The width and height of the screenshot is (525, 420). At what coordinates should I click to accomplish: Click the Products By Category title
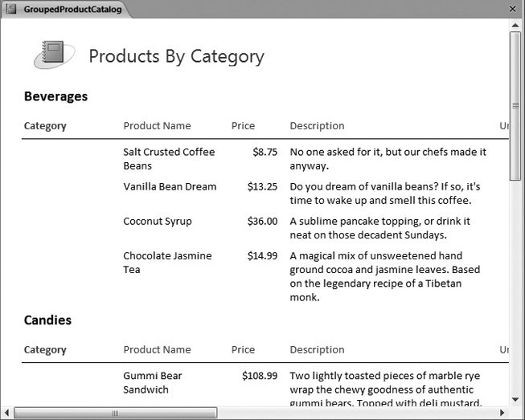(x=176, y=56)
